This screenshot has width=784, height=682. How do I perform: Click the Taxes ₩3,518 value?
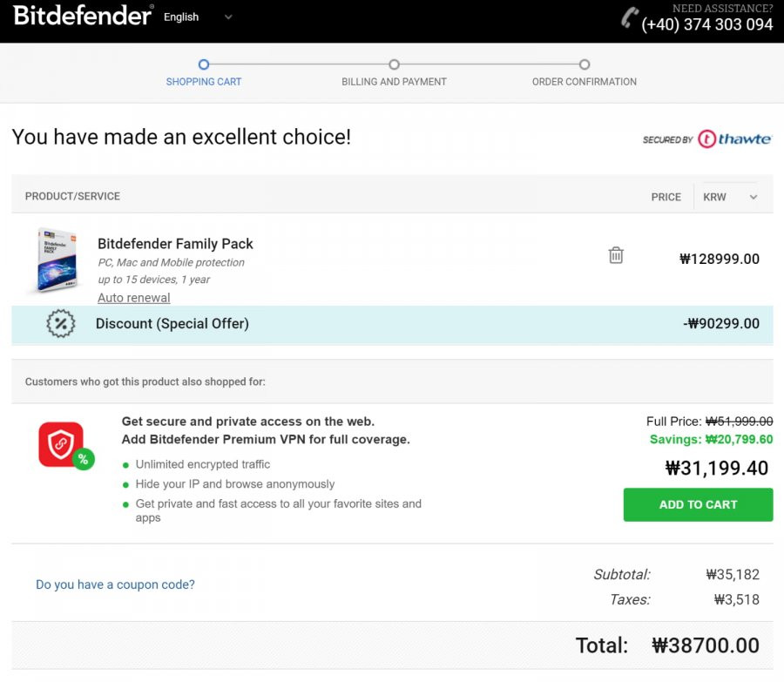click(x=736, y=599)
